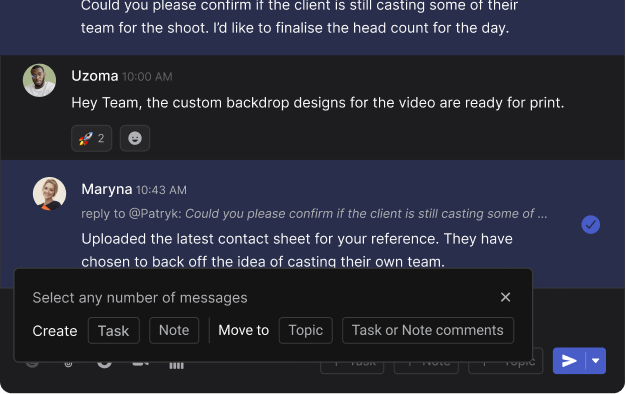
Task: Deselect Maryna's message with the checkmark
Action: (590, 224)
